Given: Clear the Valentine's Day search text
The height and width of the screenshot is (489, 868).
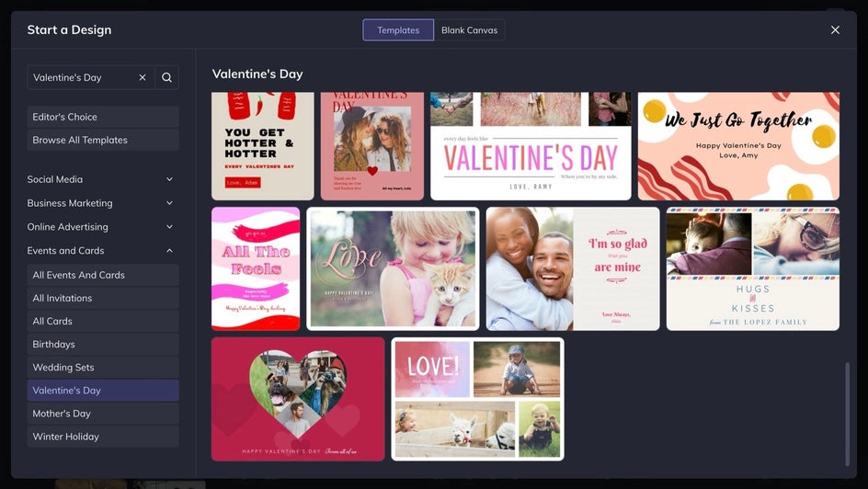Looking at the screenshot, I should point(143,77).
